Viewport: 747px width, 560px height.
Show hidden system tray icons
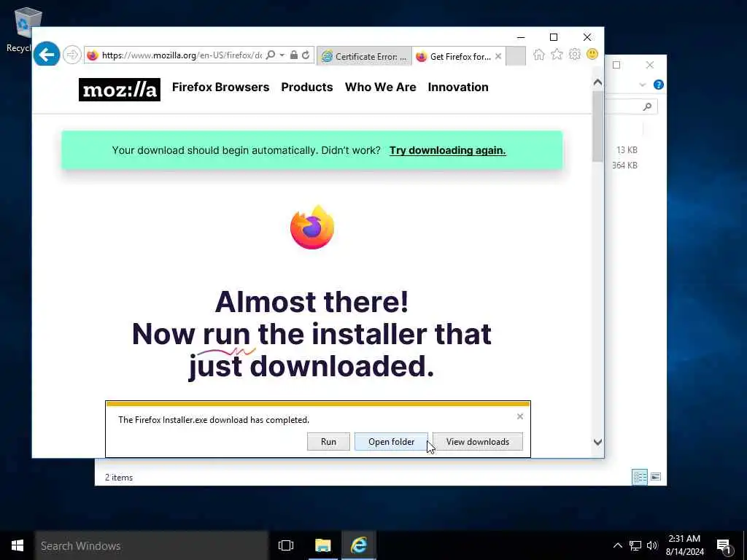pos(617,545)
